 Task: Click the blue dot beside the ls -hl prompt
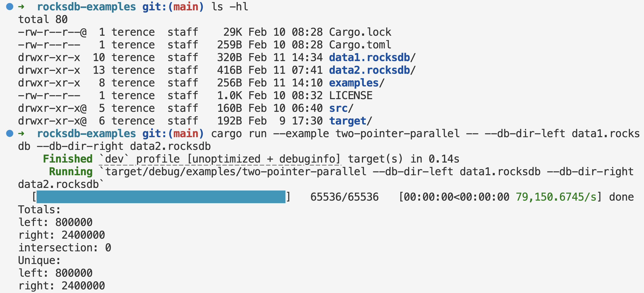(x=10, y=7)
